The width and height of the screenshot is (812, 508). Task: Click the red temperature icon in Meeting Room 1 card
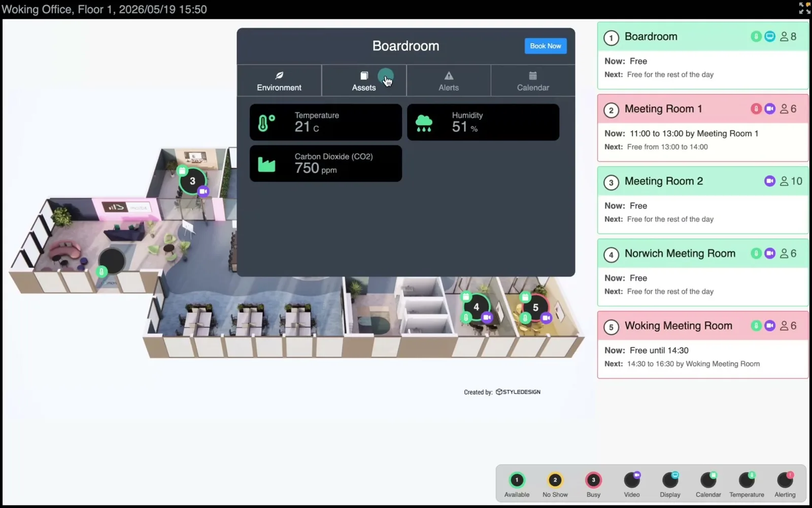click(x=756, y=109)
